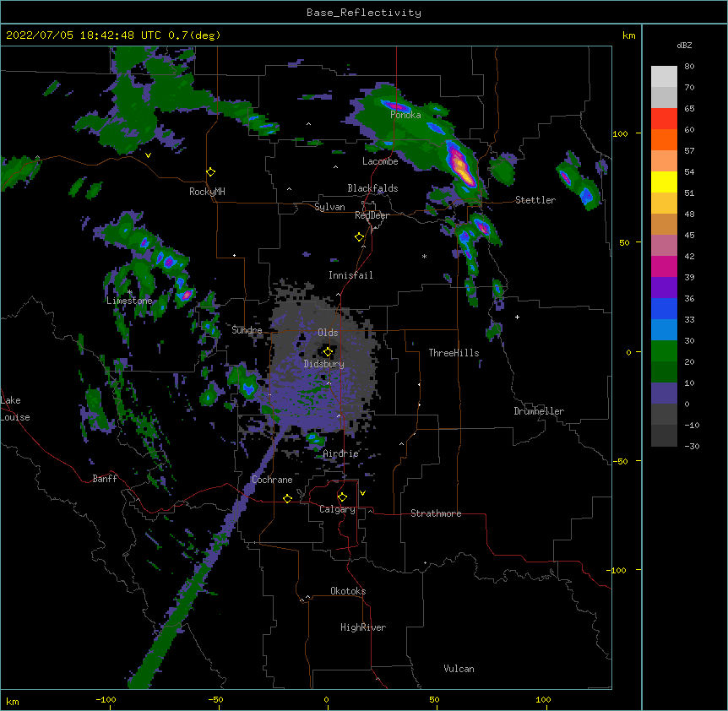
Task: Click the yellow diamond marker south of RedDeer
Action: pos(360,237)
